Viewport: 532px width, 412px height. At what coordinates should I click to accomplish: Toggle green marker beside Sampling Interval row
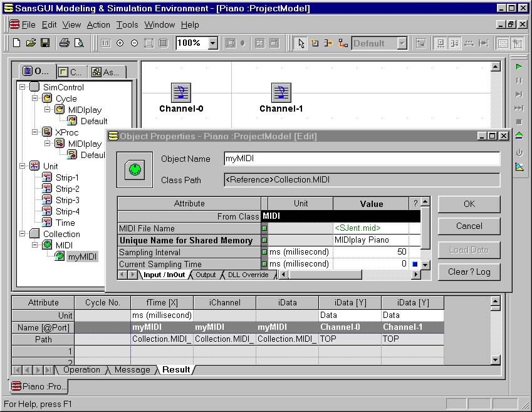pos(264,252)
